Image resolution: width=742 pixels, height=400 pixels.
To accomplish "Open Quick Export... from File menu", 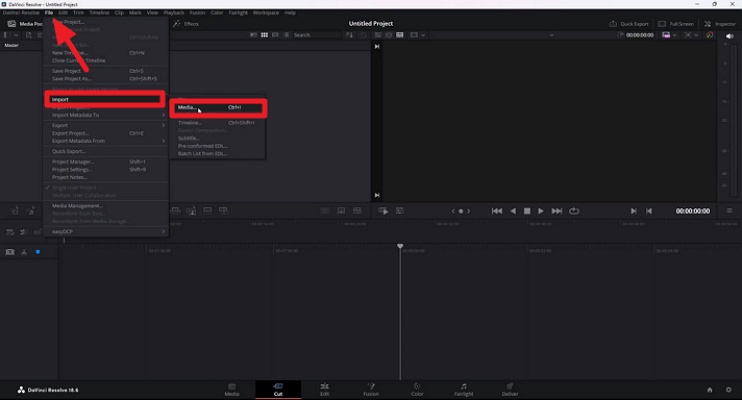I will (106, 151).
